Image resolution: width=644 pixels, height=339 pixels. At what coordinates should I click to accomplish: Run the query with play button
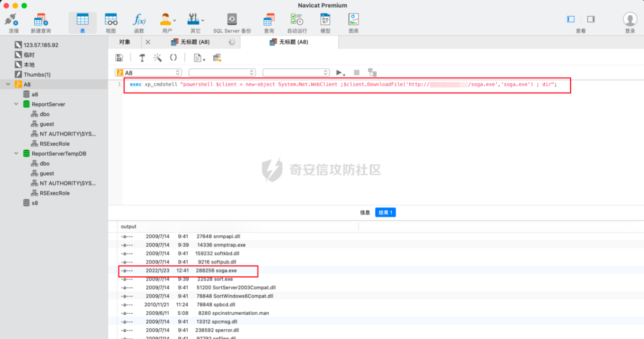point(339,73)
